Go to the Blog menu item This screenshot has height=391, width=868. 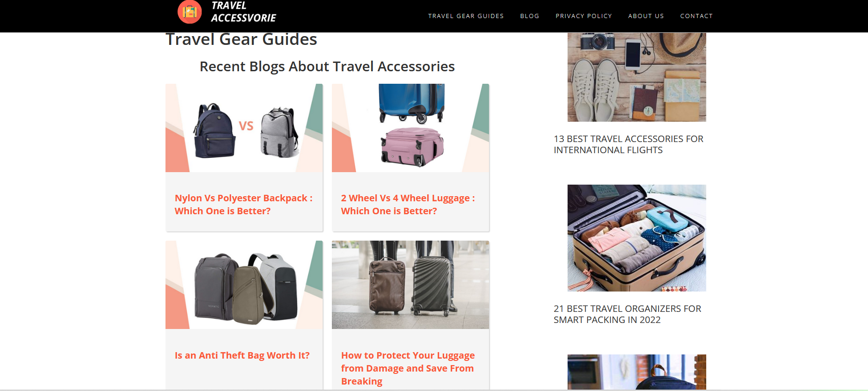click(530, 16)
